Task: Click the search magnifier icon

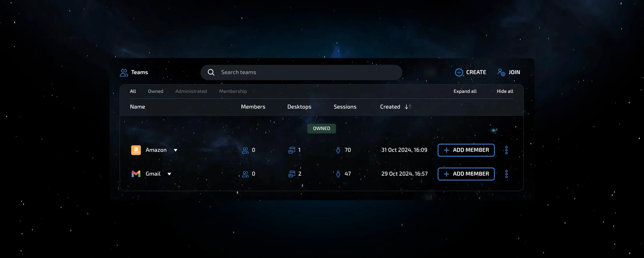Action: 211,72
